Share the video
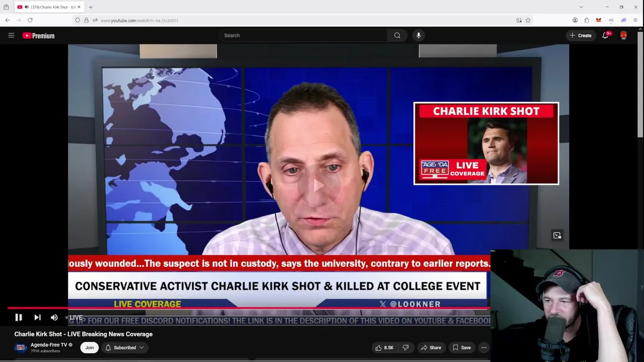644x362 pixels. click(431, 347)
